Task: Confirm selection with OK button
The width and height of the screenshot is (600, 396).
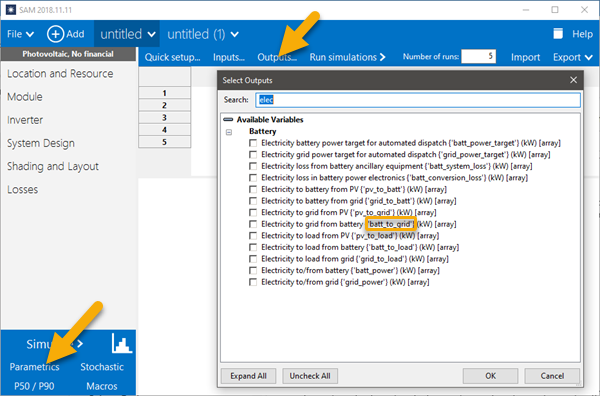Action: tap(491, 376)
